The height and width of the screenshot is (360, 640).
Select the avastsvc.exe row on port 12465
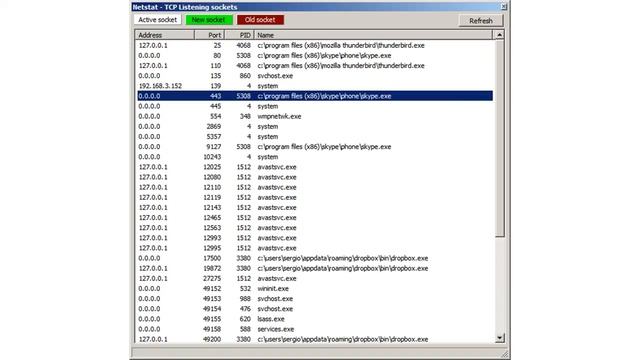click(x=315, y=218)
